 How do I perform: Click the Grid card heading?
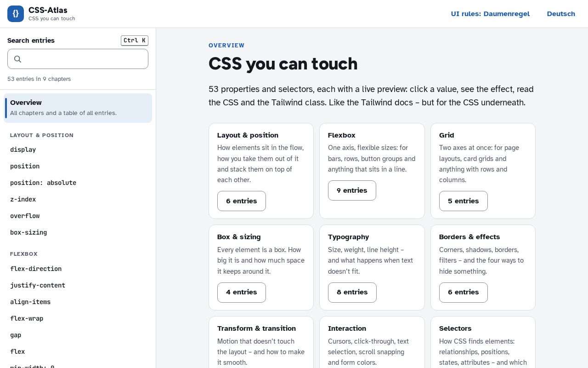447,135
